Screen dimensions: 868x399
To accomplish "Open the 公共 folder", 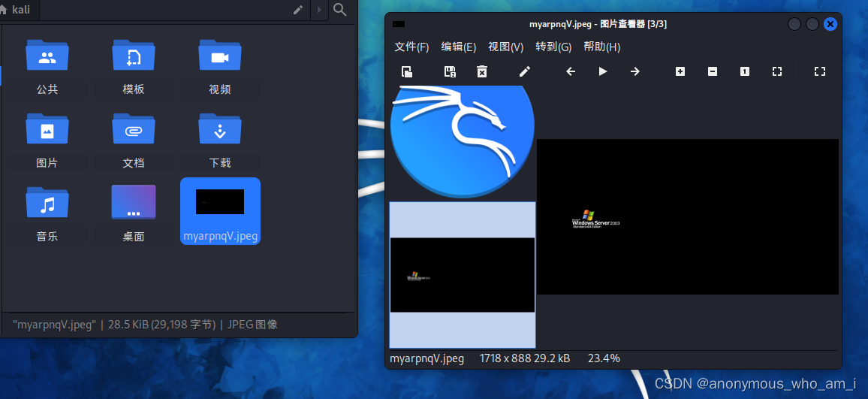I will pos(47,66).
